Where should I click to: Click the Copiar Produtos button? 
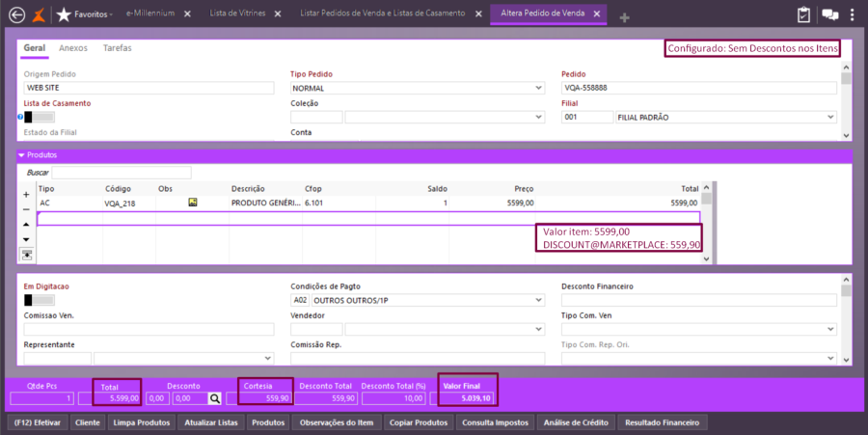(x=419, y=422)
